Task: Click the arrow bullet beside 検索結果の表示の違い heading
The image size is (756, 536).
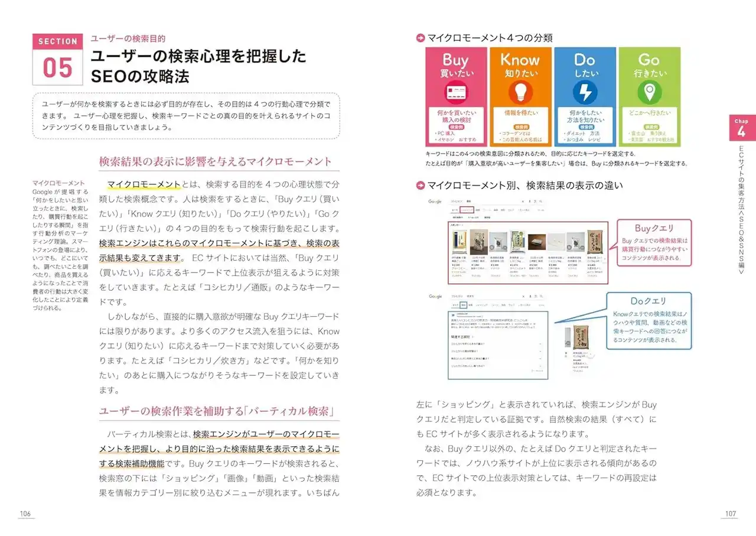Action: point(421,186)
